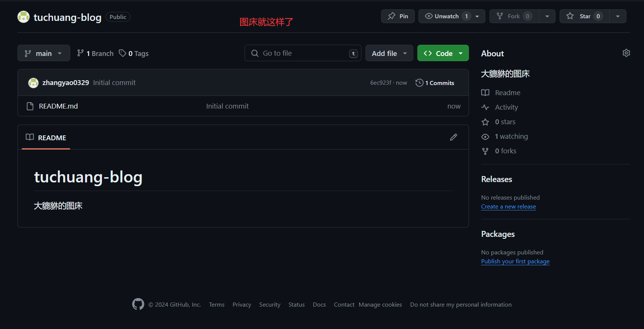Image resolution: width=644 pixels, height=329 pixels.
Task: Open the footer Docs link
Action: pyautogui.click(x=319, y=305)
